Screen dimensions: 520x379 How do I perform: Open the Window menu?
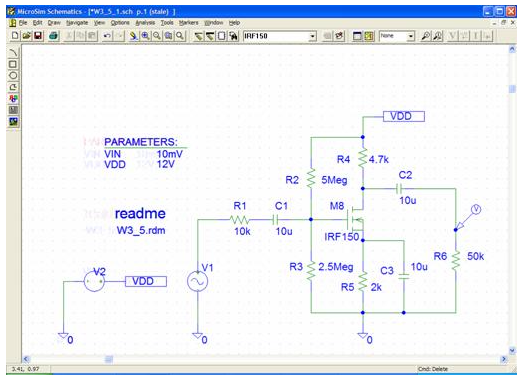[x=214, y=23]
